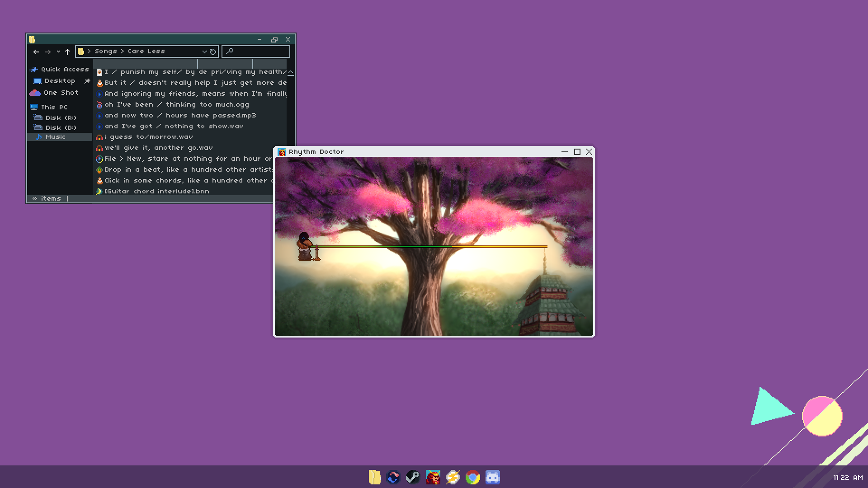
Task: Click the Songs breadcrumb in address bar
Action: click(x=105, y=51)
